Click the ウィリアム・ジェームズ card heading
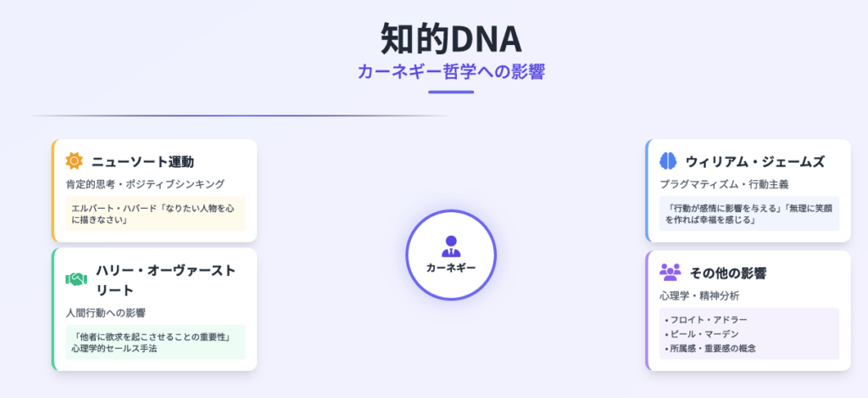868x398 pixels. (755, 162)
